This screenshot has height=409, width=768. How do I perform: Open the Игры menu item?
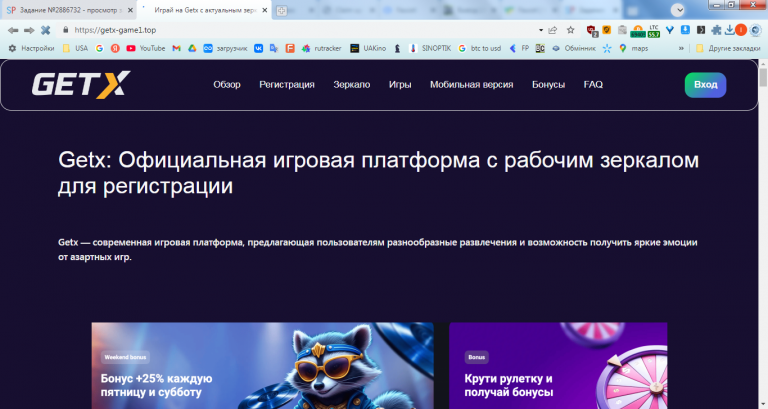(400, 85)
